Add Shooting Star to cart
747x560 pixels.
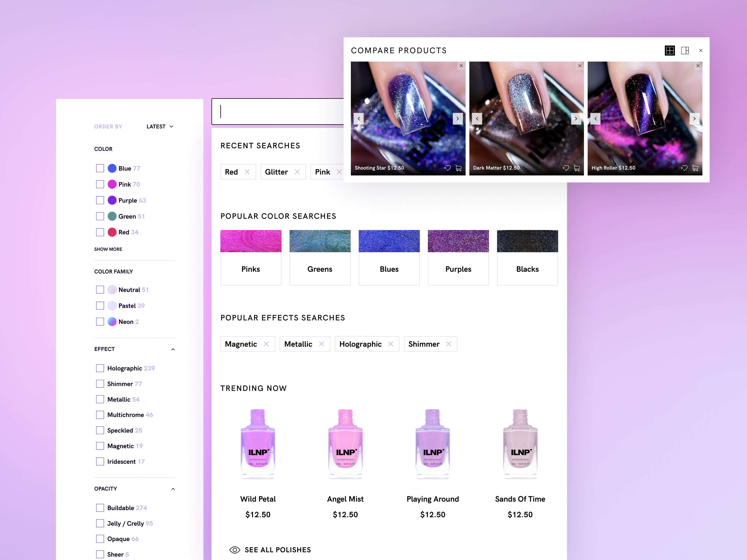tap(458, 168)
